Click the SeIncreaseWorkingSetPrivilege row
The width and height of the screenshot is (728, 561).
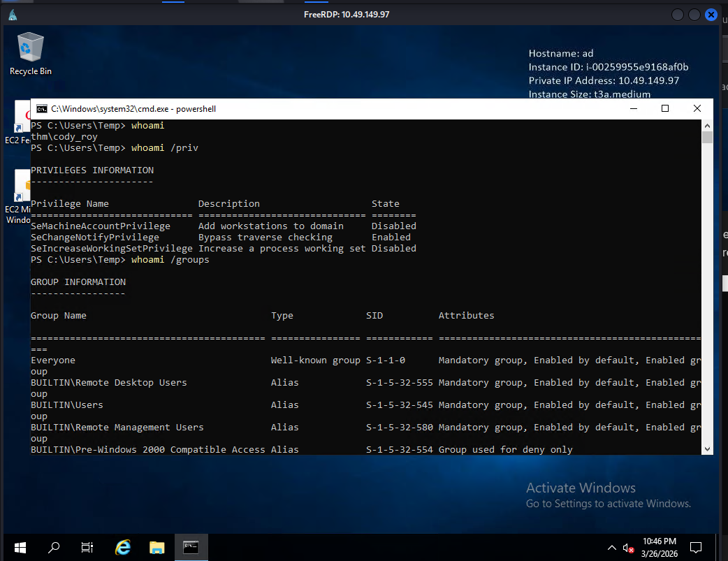pos(224,249)
